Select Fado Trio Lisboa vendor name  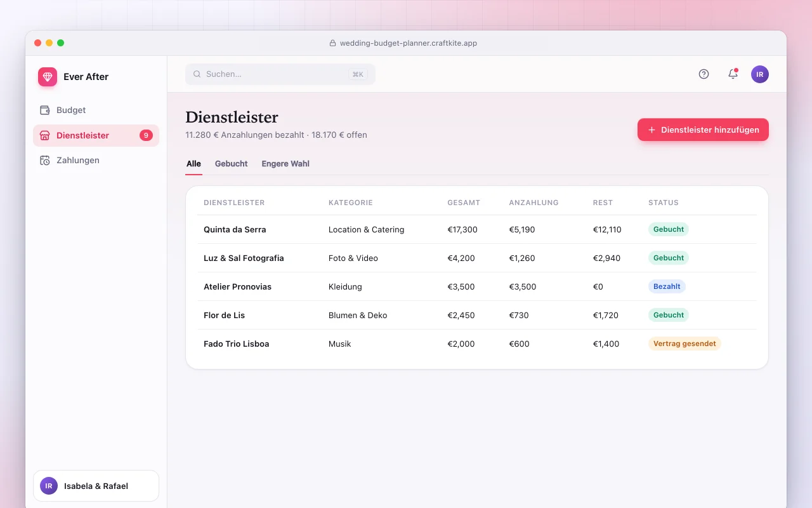(236, 344)
